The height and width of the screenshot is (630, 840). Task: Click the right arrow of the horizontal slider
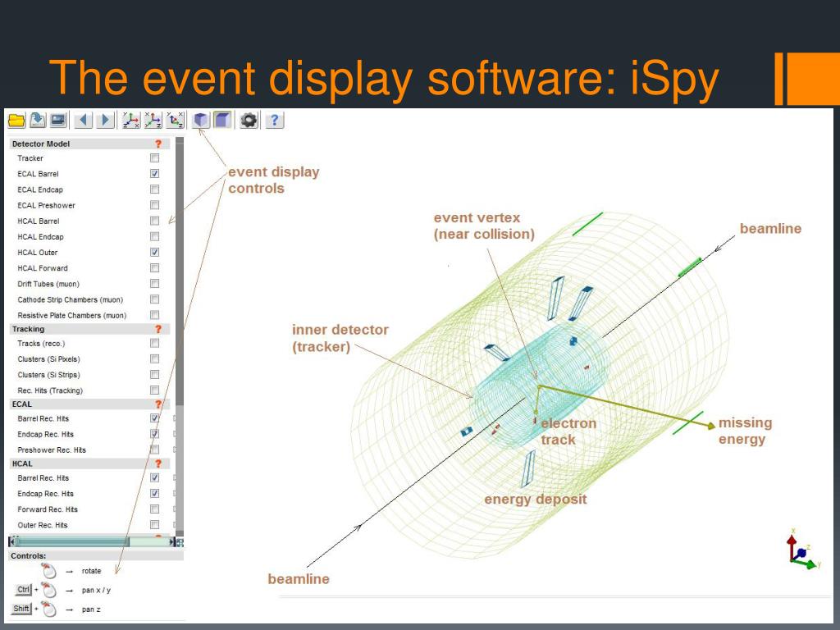pos(172,542)
